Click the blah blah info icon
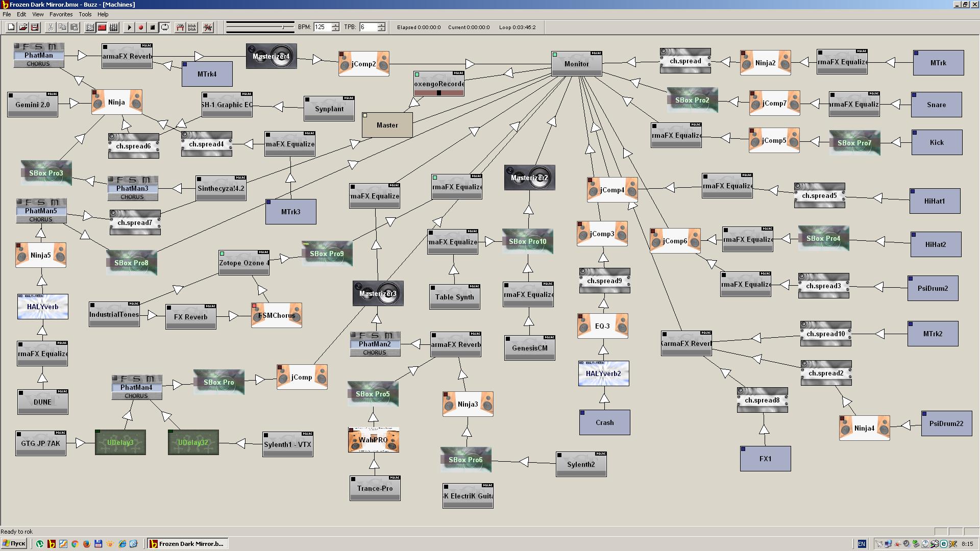Viewport: 980px width, 551px height. (x=192, y=28)
